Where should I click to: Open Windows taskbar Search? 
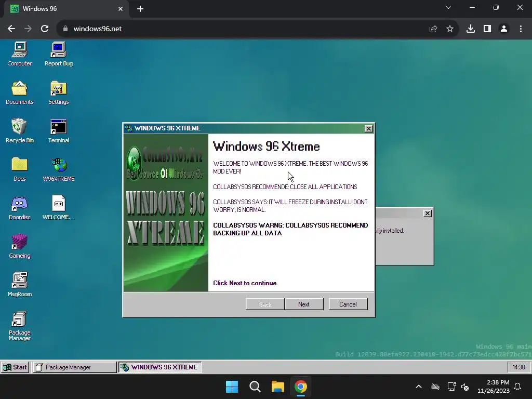255,387
